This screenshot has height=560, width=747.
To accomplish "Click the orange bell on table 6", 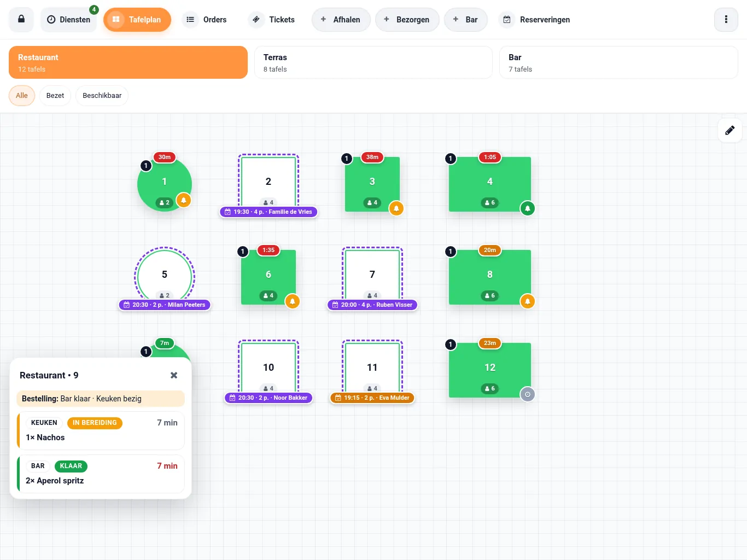I will pos(293,301).
